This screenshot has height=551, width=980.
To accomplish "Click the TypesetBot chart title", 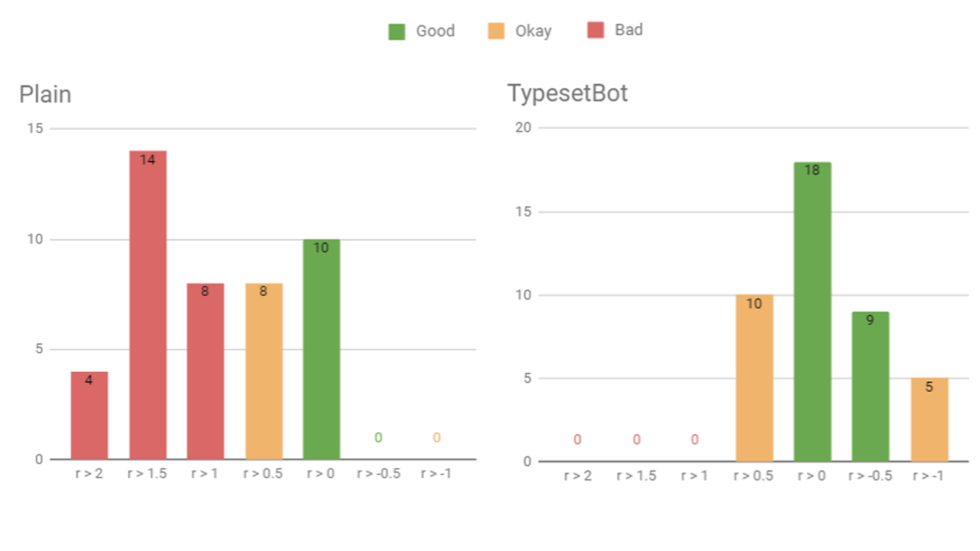I will point(568,93).
